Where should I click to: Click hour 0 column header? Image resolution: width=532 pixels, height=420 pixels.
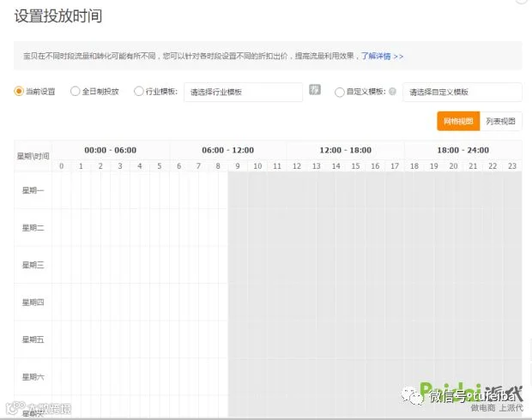pyautogui.click(x=62, y=166)
